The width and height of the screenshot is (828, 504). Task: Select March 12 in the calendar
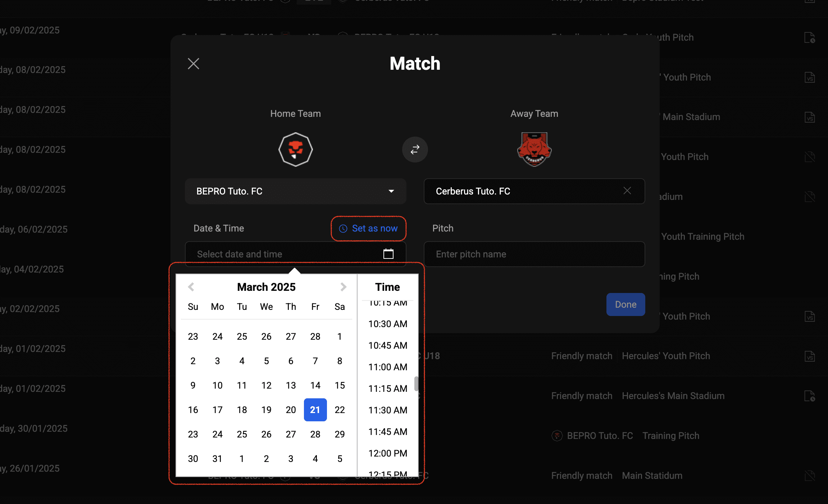click(266, 385)
